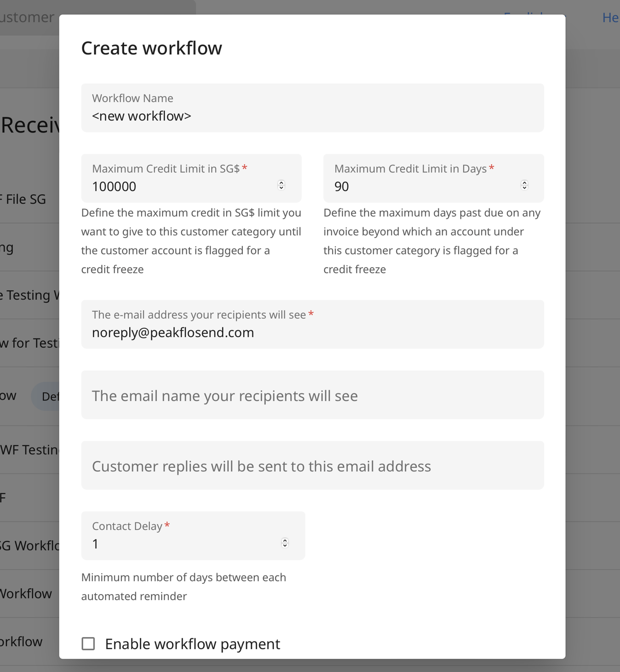Screen dimensions: 620x672
Task: Select the Maximum Credit Limit in Days field
Action: [x=423, y=186]
